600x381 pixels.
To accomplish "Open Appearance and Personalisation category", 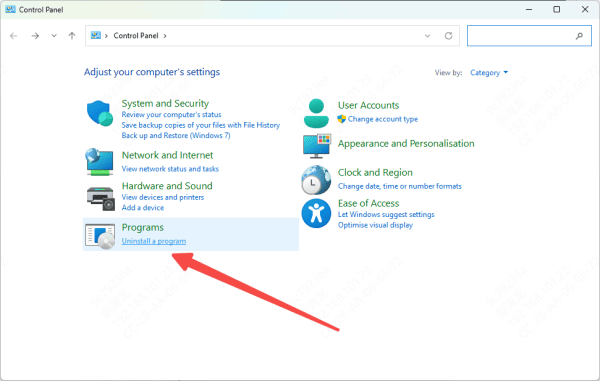I will coord(406,143).
